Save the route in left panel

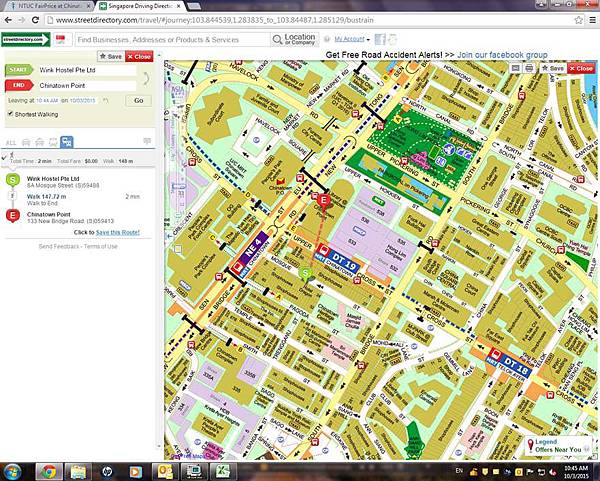click(x=111, y=56)
